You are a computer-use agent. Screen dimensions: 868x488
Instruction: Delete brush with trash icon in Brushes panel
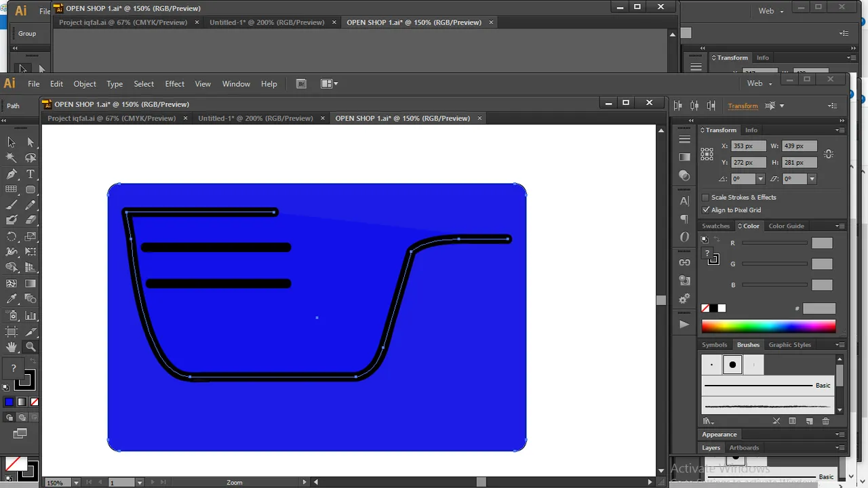[x=825, y=421]
